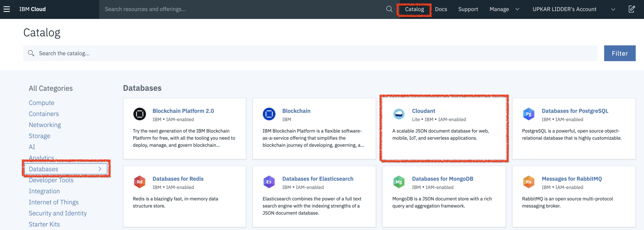Viewport: 644px width, 230px height.
Task: Open the edit/feedback pencil icon
Action: 632,9
